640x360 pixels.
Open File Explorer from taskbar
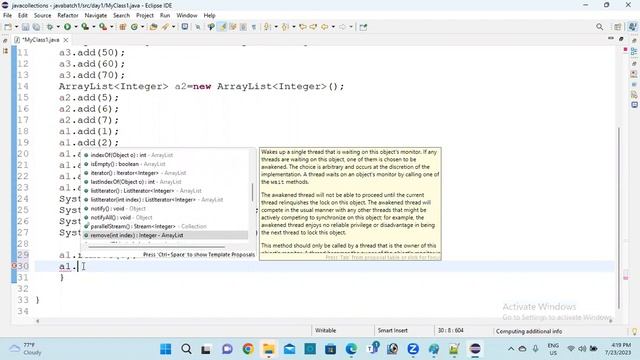coord(269,349)
